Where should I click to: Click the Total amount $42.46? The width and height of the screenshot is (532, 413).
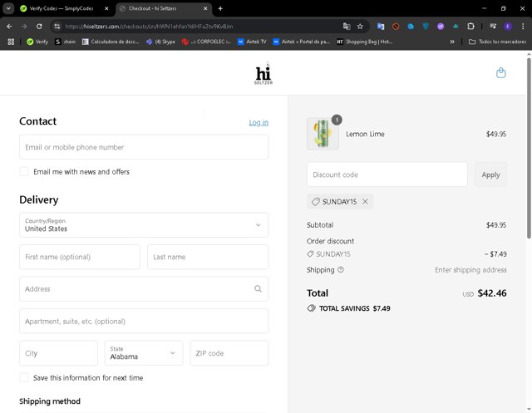pos(492,293)
